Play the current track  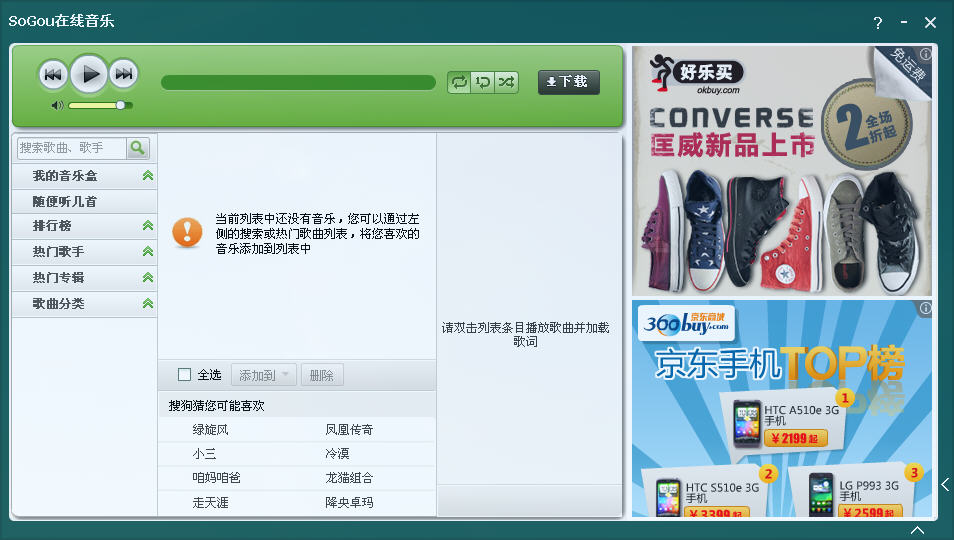point(89,74)
